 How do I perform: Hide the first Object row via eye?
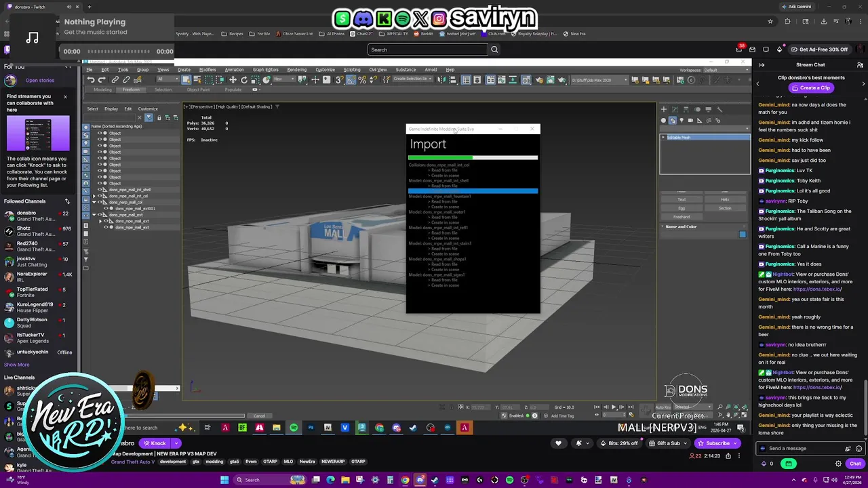click(100, 134)
